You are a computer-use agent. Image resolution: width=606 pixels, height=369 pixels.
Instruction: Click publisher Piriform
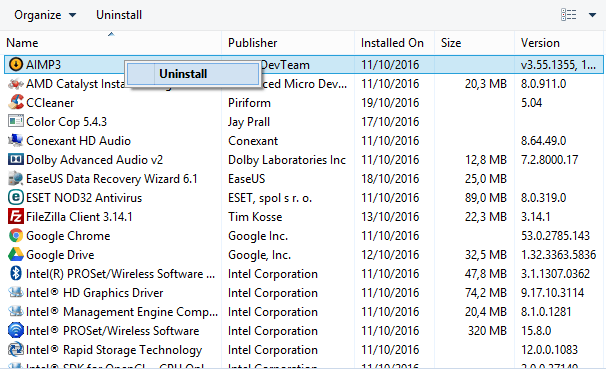pyautogui.click(x=249, y=103)
